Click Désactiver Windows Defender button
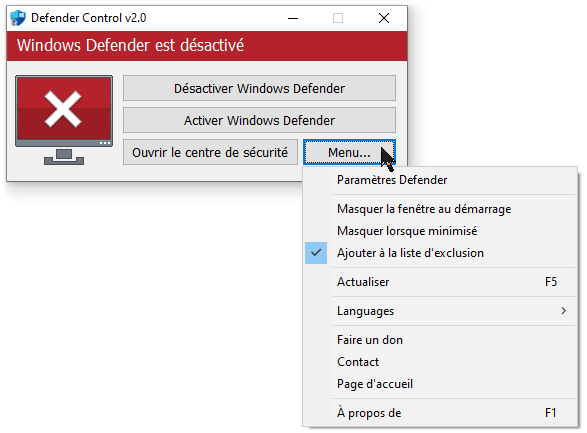 259,88
